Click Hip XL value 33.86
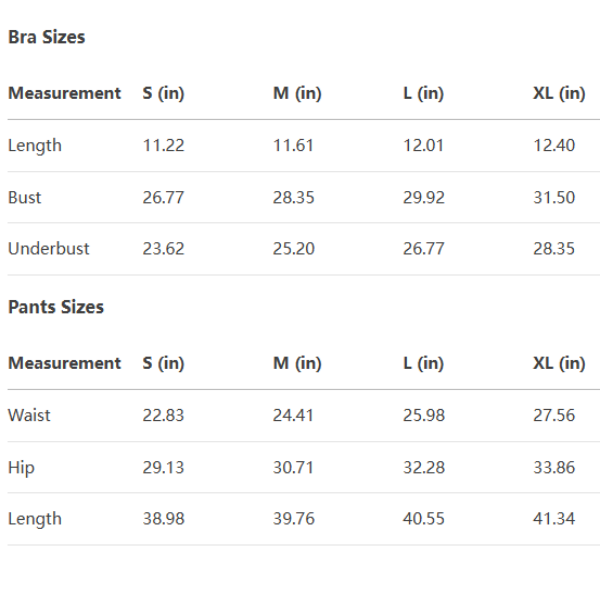Image resolution: width=600 pixels, height=600 pixels. (554, 467)
